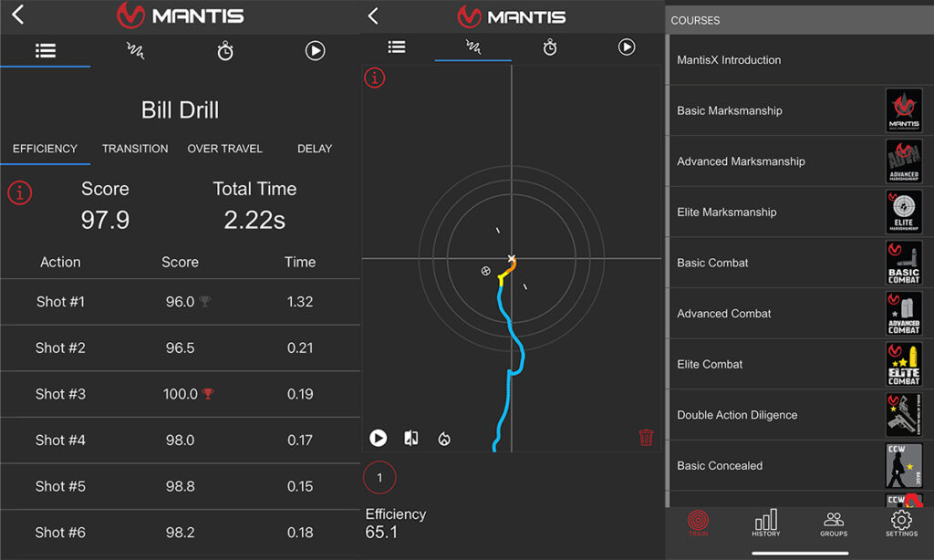
Task: Select the fire trace display icon
Action: click(x=444, y=438)
